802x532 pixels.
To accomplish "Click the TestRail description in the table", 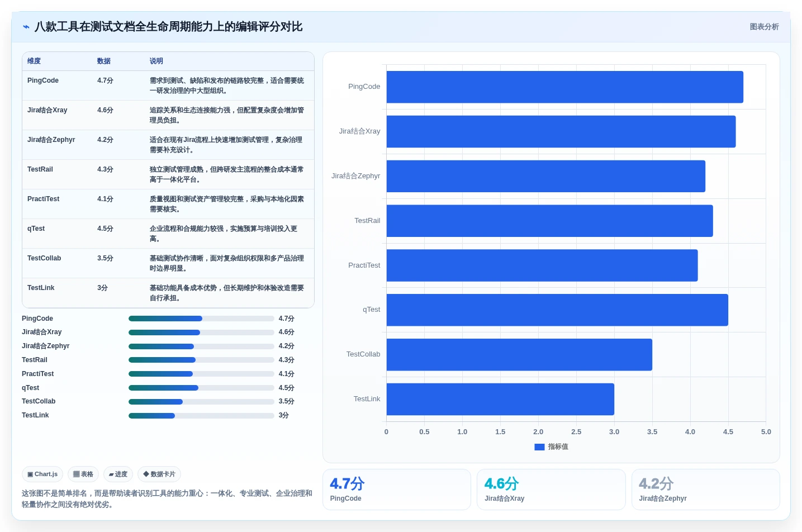I will pos(227,174).
